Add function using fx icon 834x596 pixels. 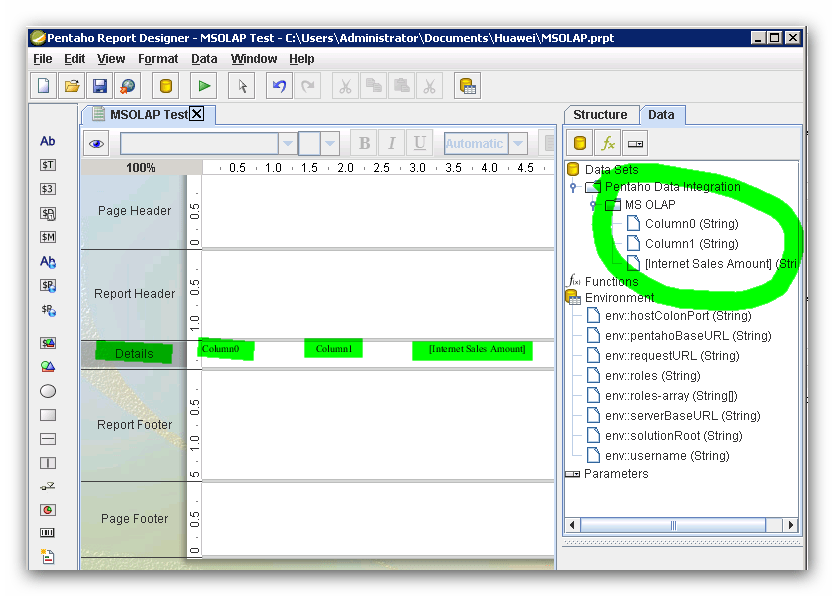[x=607, y=143]
